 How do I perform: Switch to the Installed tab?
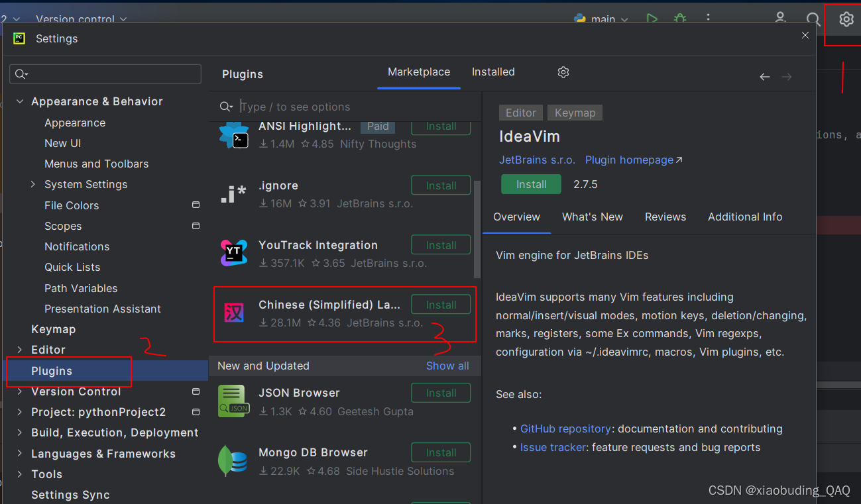pos(493,72)
